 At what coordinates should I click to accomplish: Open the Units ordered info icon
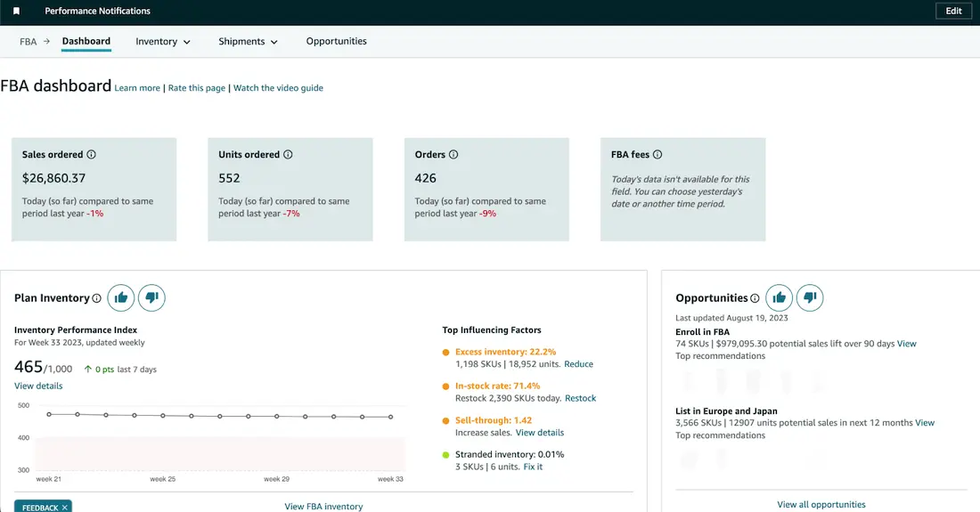288,154
